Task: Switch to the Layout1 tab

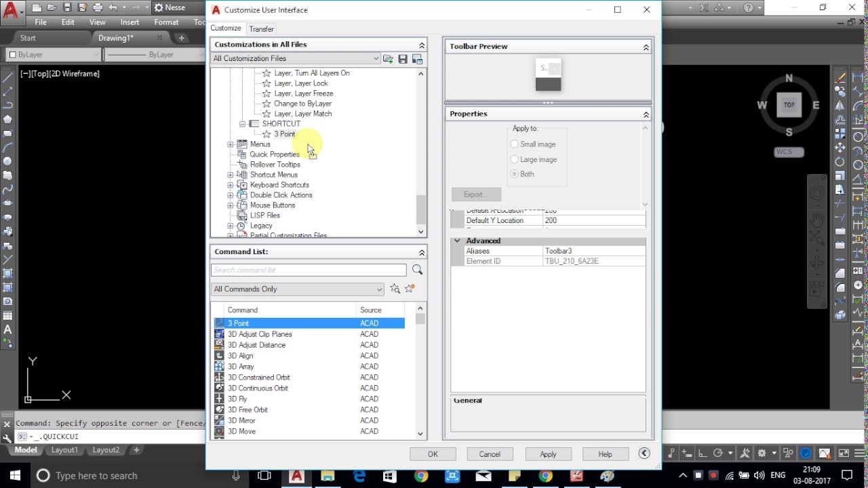Action: pyautogui.click(x=65, y=450)
